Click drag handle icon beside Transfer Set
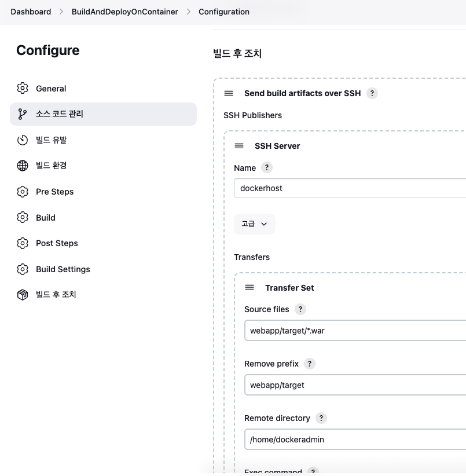Screen dimensions: 466x476 [249, 287]
